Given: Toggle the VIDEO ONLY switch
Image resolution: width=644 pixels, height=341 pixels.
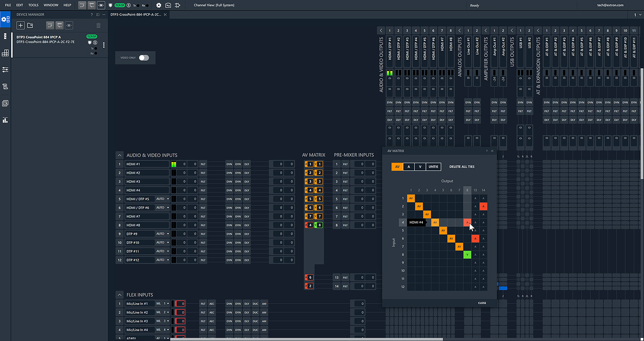Looking at the screenshot, I should coord(144,57).
